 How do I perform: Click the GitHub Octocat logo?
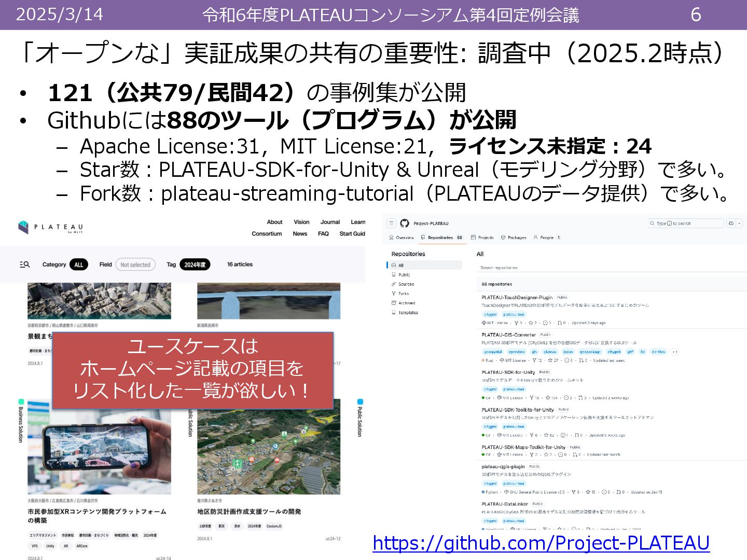(405, 223)
